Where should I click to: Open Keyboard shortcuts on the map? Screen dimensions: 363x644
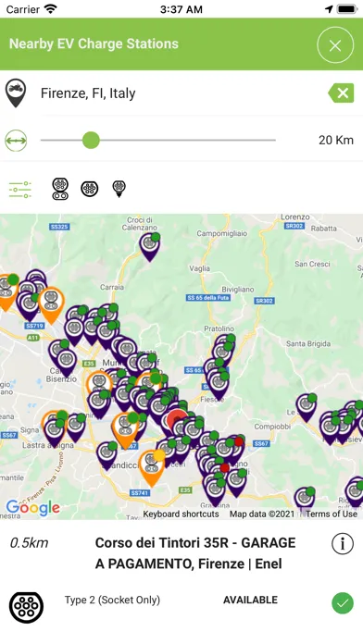click(x=181, y=514)
